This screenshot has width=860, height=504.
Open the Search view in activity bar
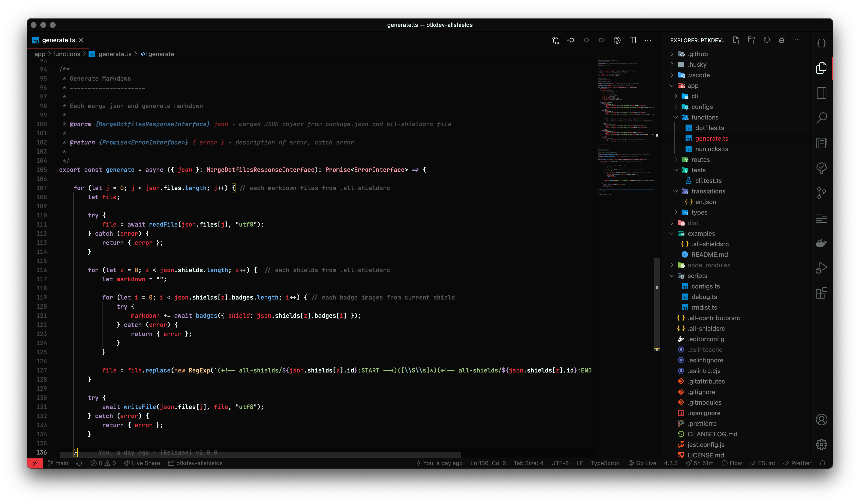(x=821, y=118)
